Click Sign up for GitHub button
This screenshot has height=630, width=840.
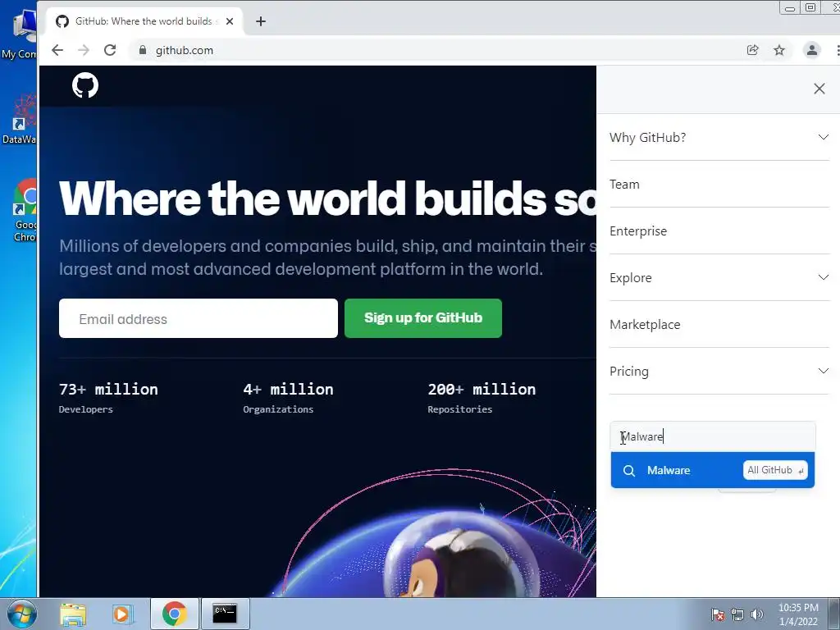coord(423,318)
